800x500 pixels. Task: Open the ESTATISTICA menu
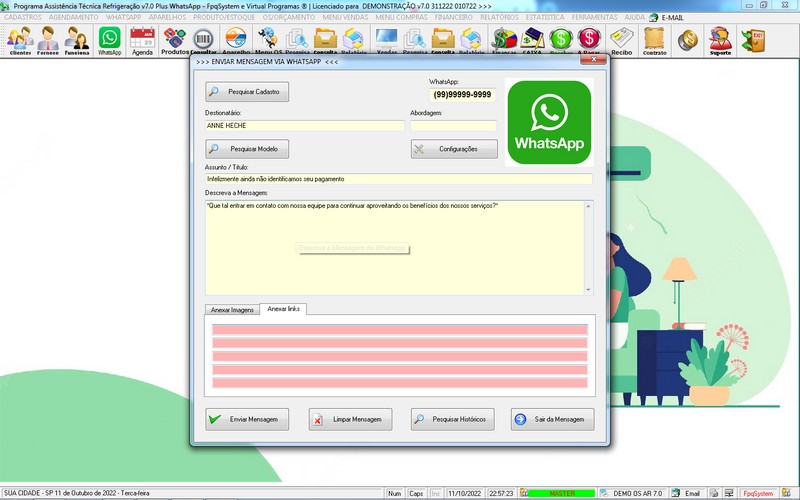coord(545,17)
